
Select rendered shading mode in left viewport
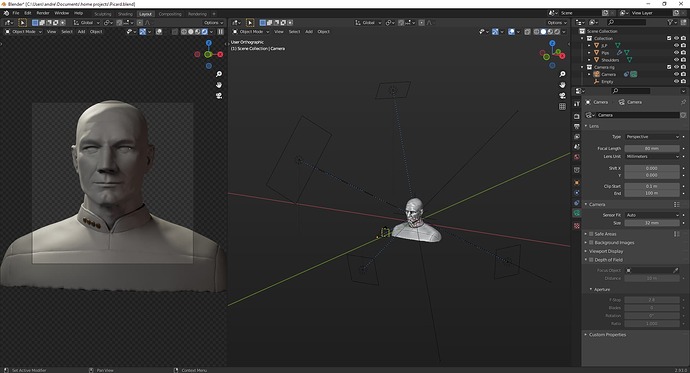pyautogui.click(x=205, y=32)
